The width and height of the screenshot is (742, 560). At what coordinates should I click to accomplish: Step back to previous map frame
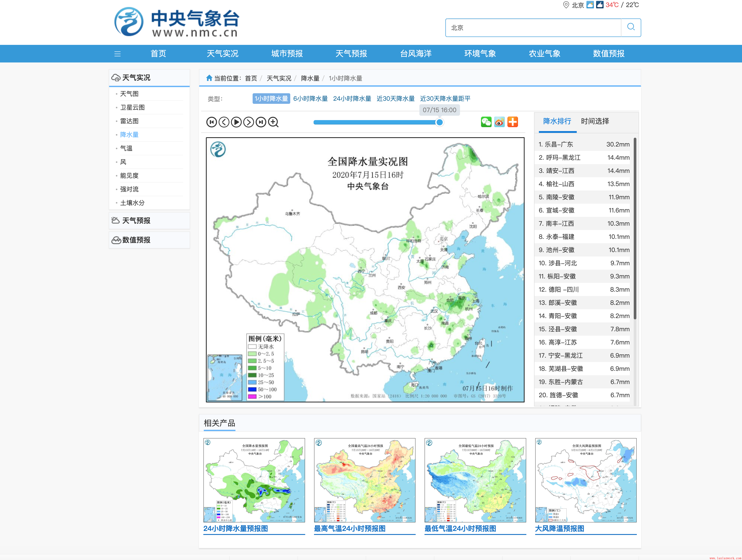click(224, 122)
